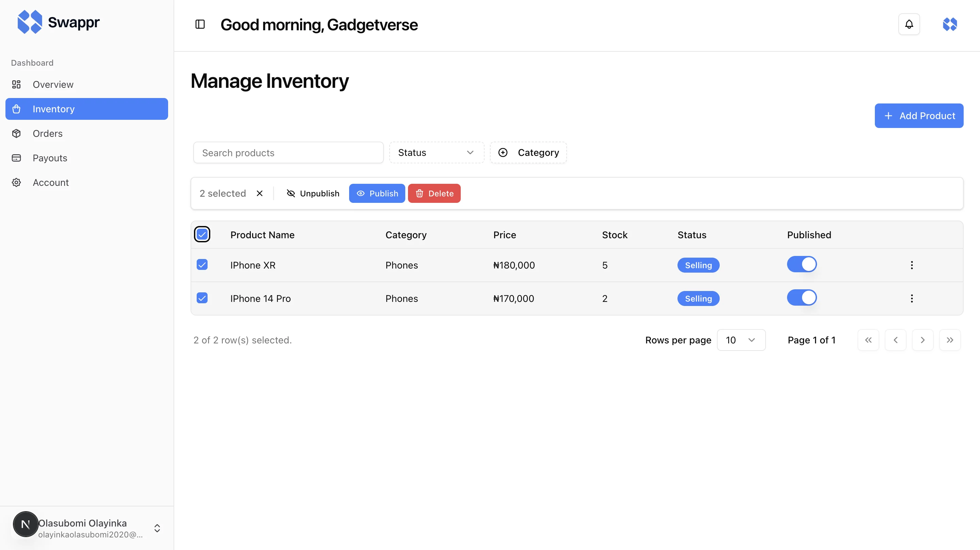Open Account in the sidebar
This screenshot has height=550, width=980.
(x=87, y=183)
